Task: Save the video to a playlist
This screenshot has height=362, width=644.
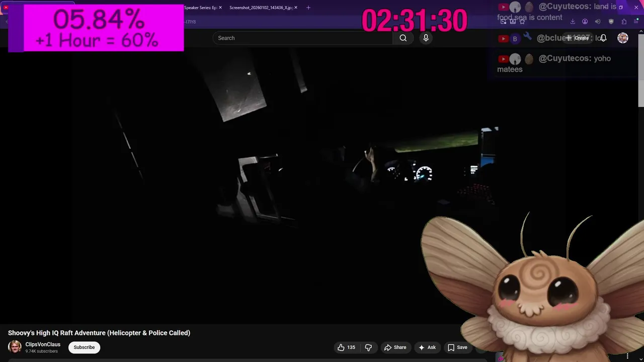Action: click(458, 347)
